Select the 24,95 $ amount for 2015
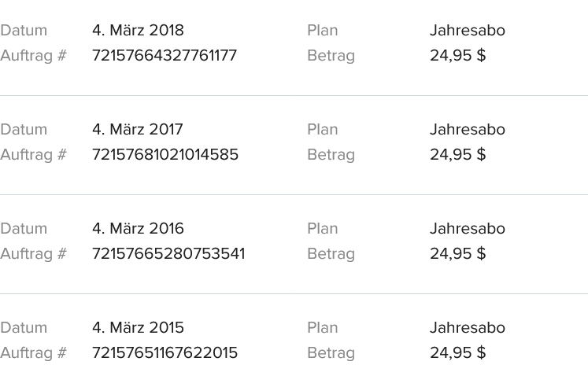 pos(458,353)
